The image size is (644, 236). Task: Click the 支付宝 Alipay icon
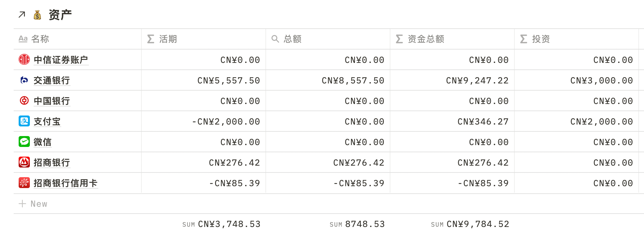[24, 121]
